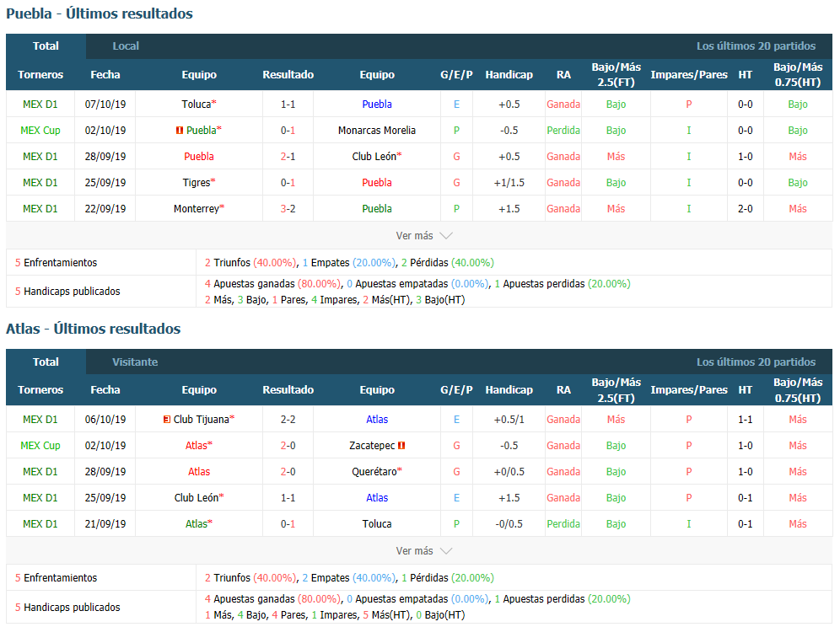Open Monarcas Morelia team link

pos(377,130)
